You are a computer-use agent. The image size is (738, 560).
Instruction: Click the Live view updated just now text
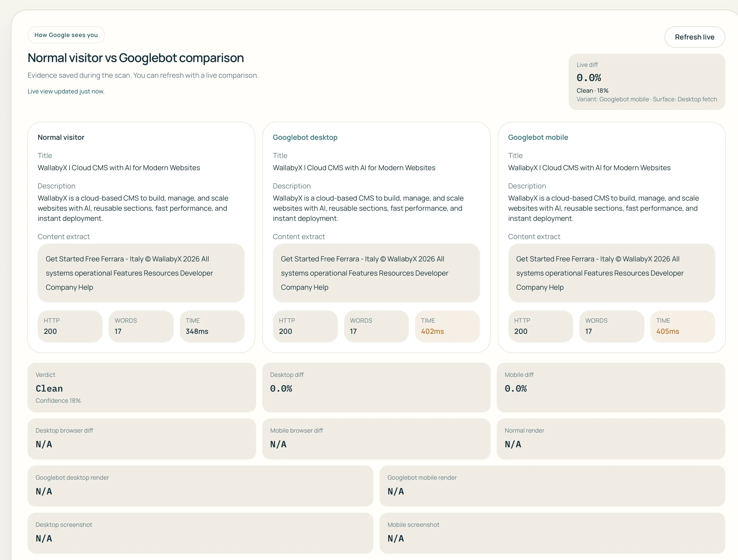[66, 91]
